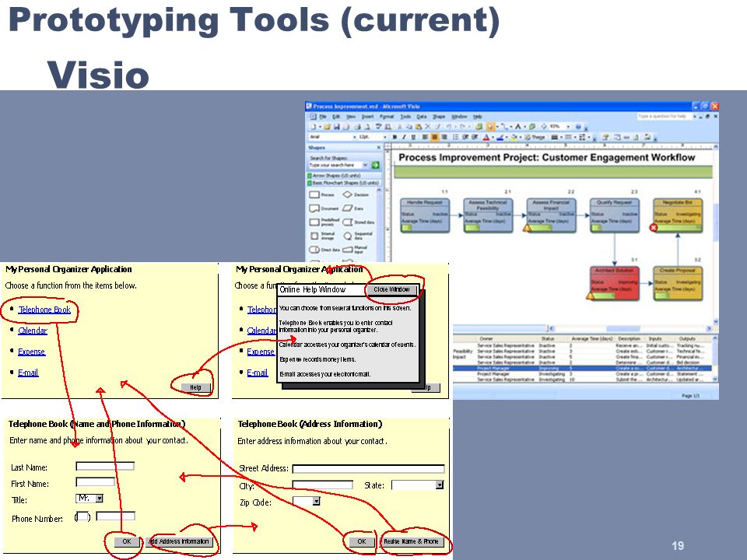Viewport: 747px width, 560px height.
Task: Click the Undo arrow icon in Visio
Action: [449, 127]
